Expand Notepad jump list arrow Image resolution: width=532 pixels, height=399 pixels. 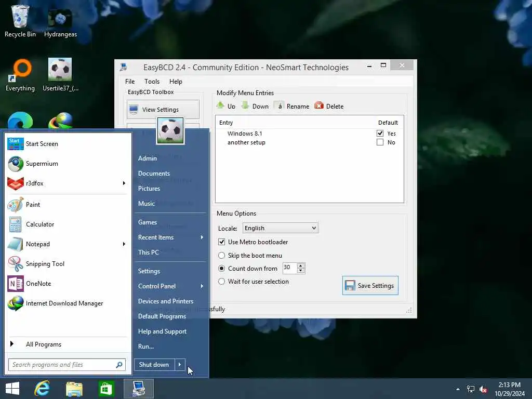pyautogui.click(x=124, y=244)
